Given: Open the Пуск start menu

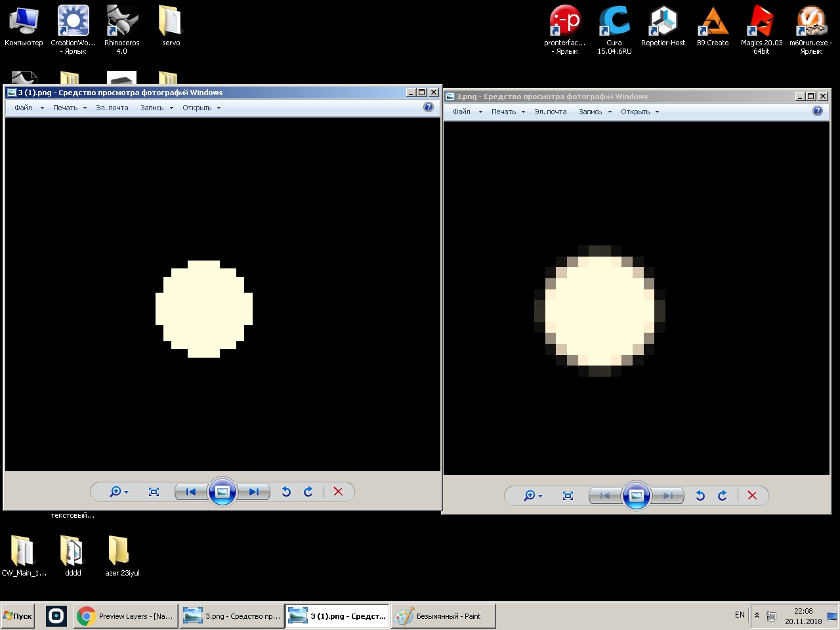Looking at the screenshot, I should [x=18, y=616].
